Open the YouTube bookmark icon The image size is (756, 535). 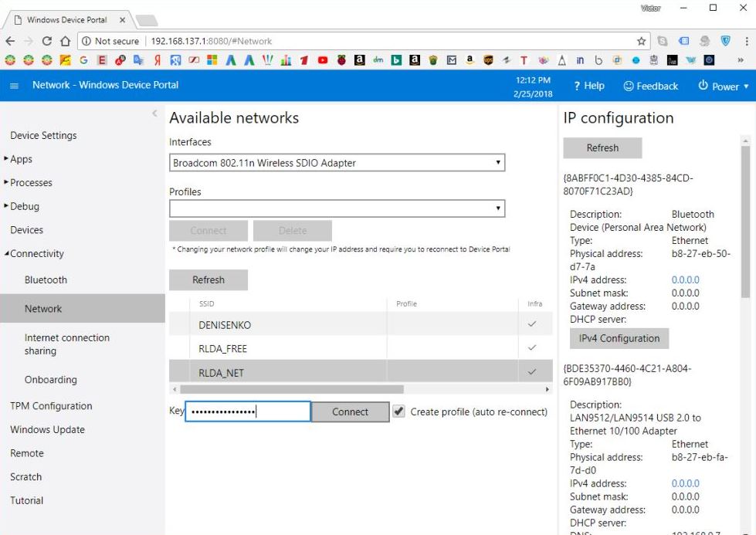pos(323,60)
